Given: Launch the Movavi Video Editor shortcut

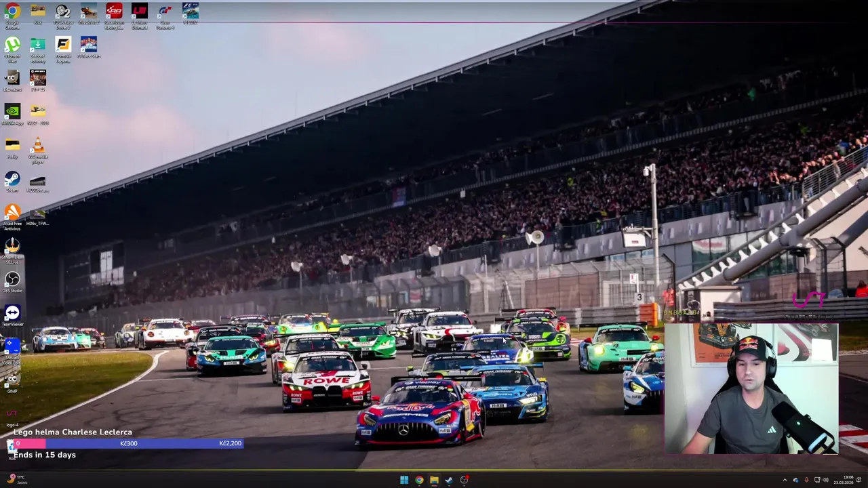Looking at the screenshot, I should 12,352.
